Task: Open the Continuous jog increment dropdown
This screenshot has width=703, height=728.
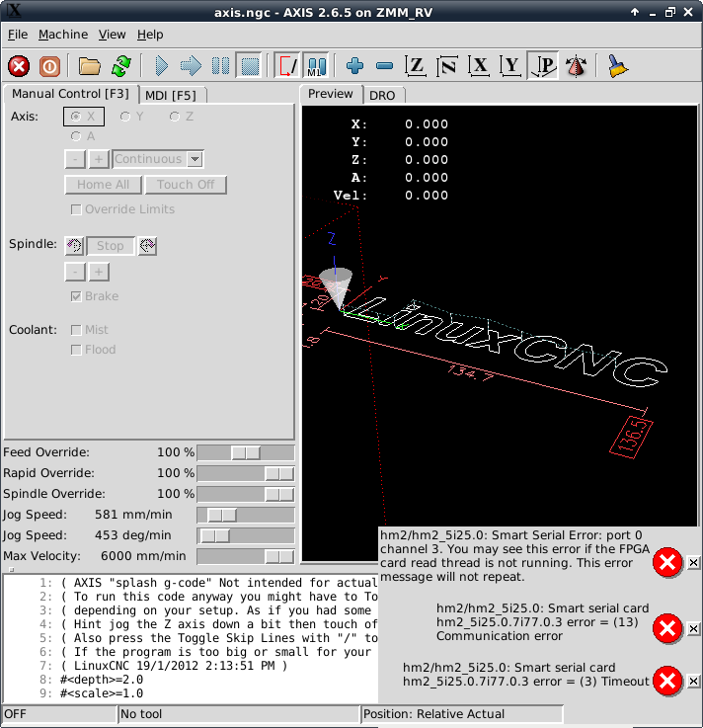Action: [195, 159]
